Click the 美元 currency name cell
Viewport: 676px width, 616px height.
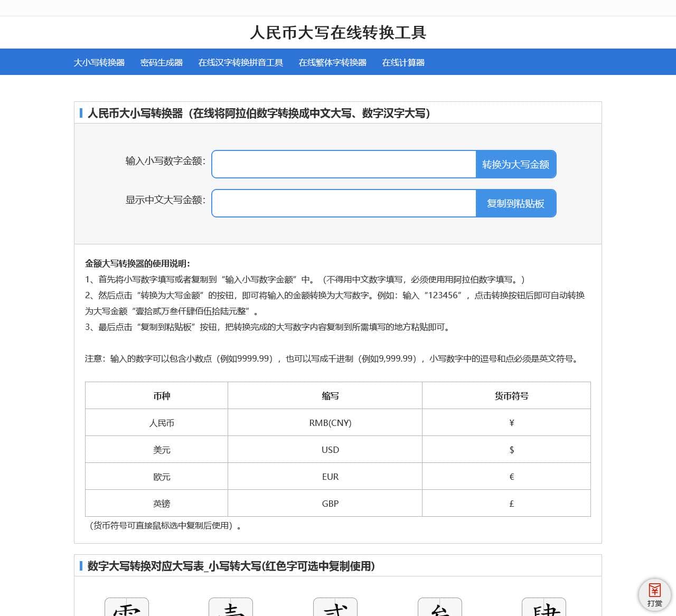pyautogui.click(x=157, y=449)
